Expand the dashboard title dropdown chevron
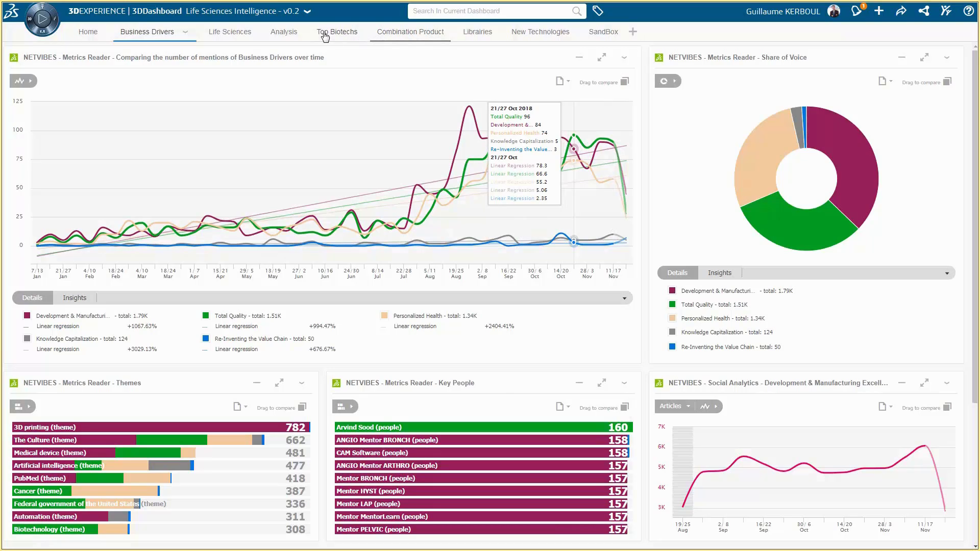The image size is (980, 551). [x=307, y=11]
